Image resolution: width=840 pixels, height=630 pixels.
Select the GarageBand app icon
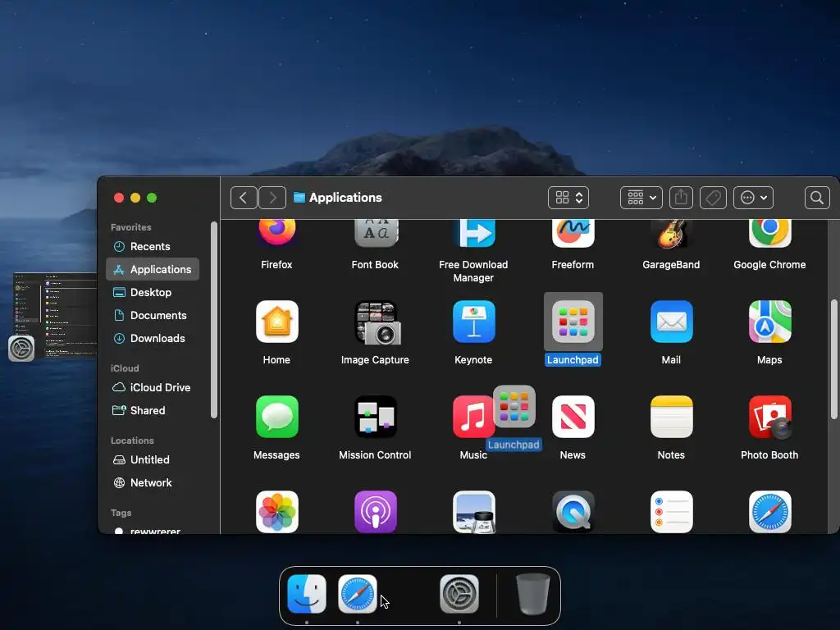[x=671, y=233]
